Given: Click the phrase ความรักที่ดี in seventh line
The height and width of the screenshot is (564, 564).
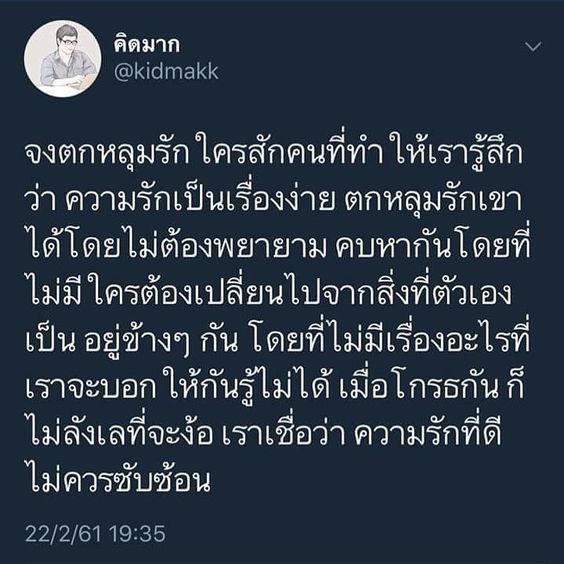Looking at the screenshot, I should click(x=427, y=432).
